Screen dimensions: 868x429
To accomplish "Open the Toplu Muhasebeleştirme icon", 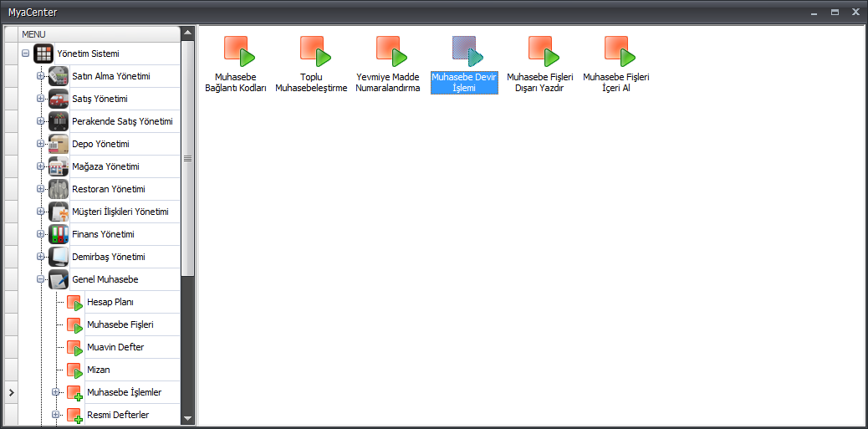I will [x=315, y=52].
